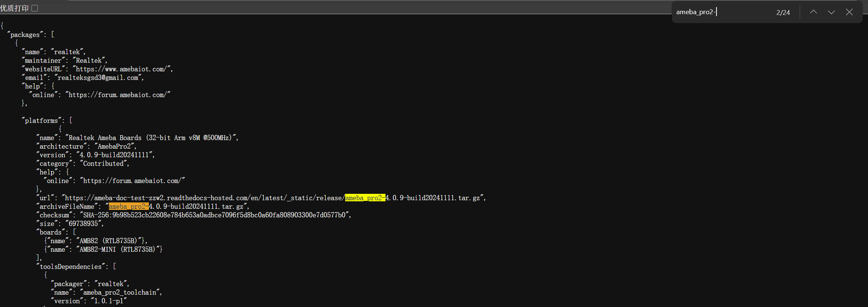Screen dimensions: 868x307
Task: Enable the 优质打印 pretty-print checkbox
Action: click(x=35, y=8)
